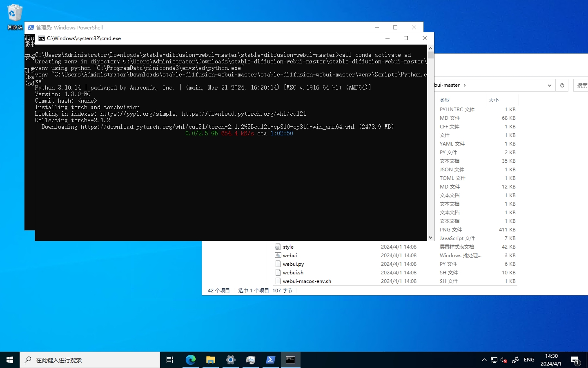
Task: Sort files by the 类型 column header
Action: click(445, 100)
